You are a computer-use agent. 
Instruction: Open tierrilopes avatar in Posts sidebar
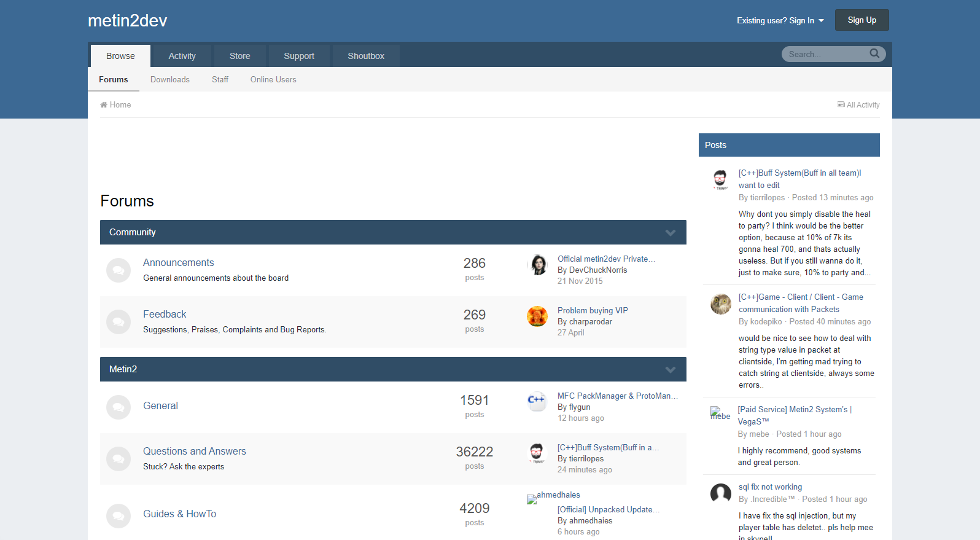(721, 179)
